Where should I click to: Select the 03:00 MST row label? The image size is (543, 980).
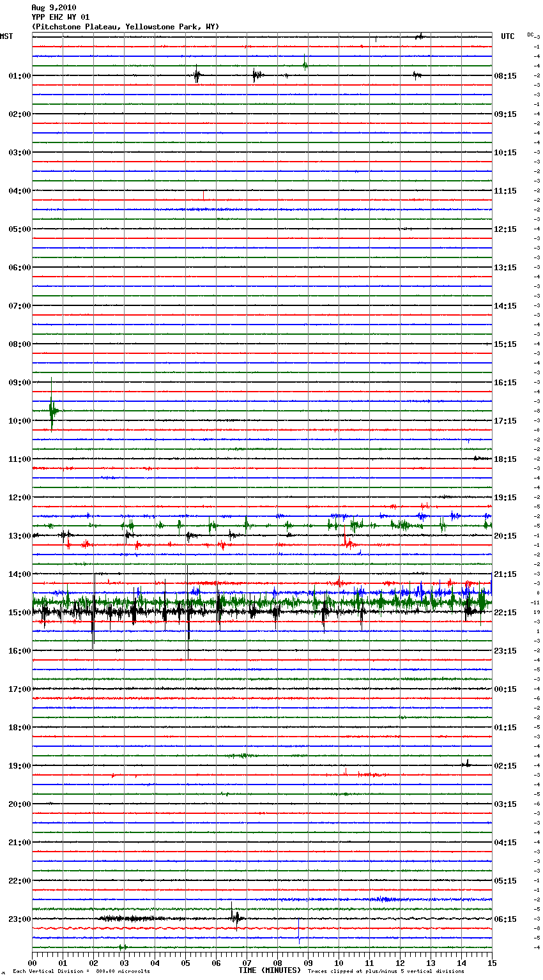pos(20,153)
